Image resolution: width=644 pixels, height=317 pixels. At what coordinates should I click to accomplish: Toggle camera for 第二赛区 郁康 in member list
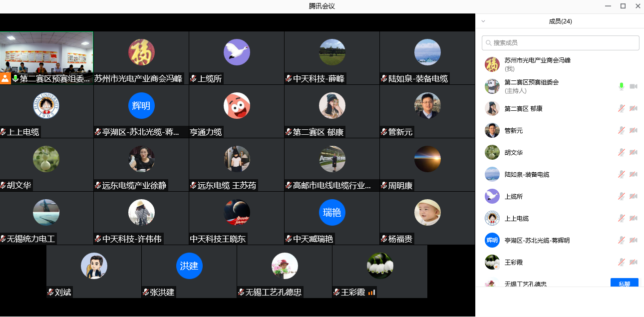pos(634,108)
